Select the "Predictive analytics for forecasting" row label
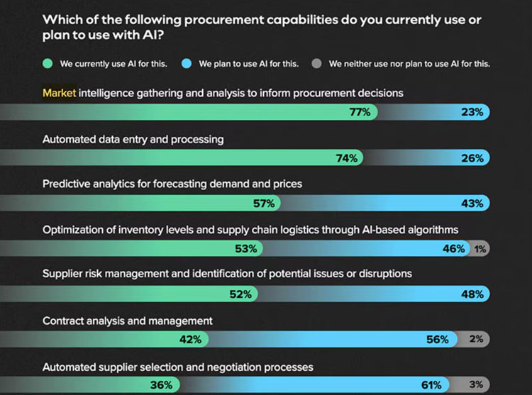This screenshot has height=395, width=532. [172, 184]
